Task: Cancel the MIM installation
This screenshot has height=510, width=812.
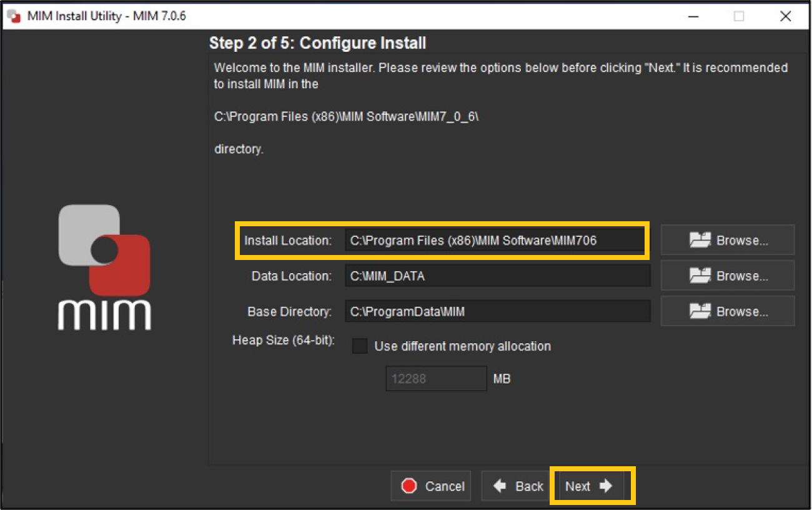Action: pos(432,486)
